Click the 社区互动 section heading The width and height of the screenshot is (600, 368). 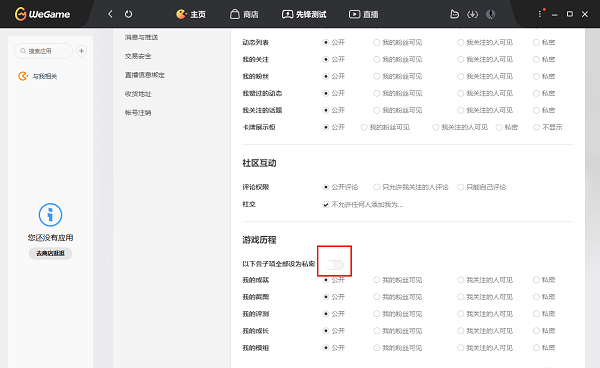click(x=259, y=163)
